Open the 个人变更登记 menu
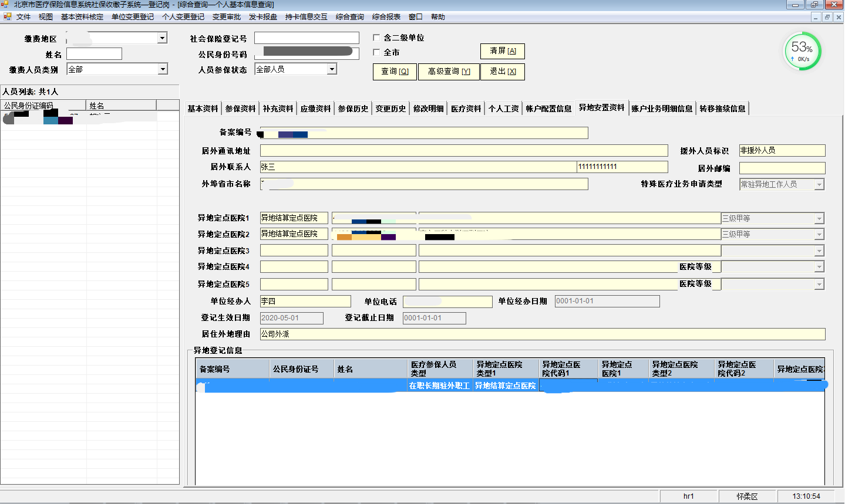845x504 pixels. pyautogui.click(x=183, y=17)
